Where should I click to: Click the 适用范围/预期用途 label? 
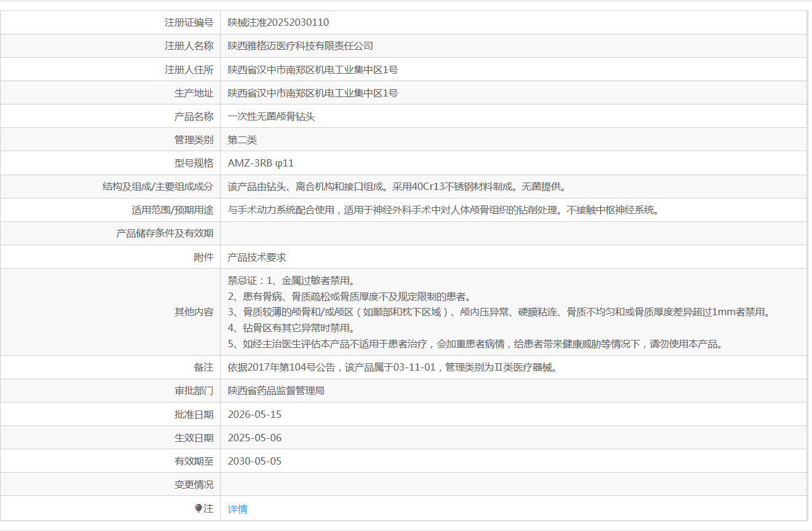click(172, 210)
